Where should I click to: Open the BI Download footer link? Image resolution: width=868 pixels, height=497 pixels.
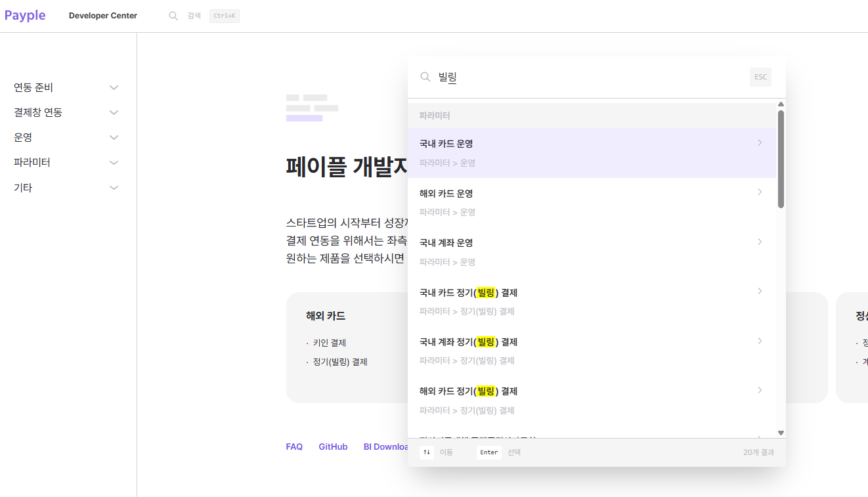pos(387,446)
